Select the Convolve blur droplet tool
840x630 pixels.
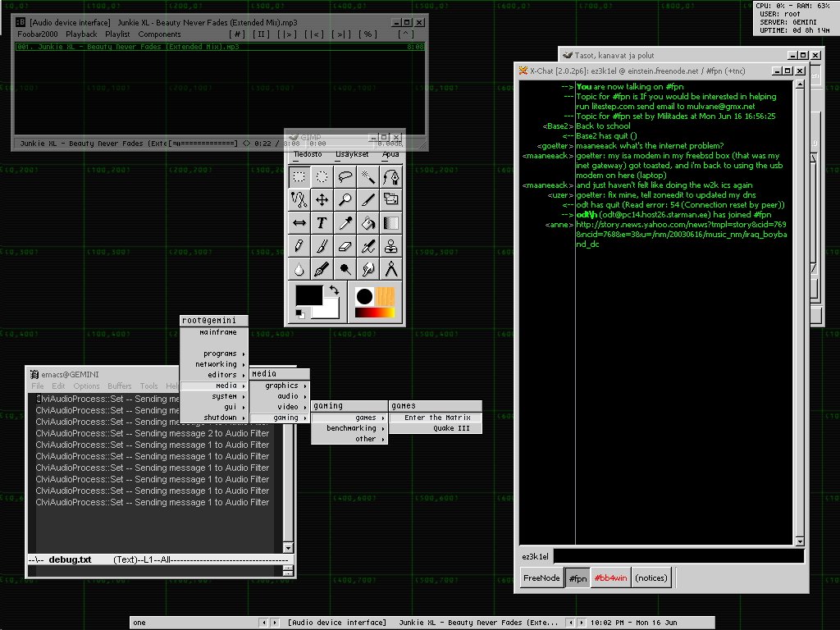pyautogui.click(x=299, y=269)
